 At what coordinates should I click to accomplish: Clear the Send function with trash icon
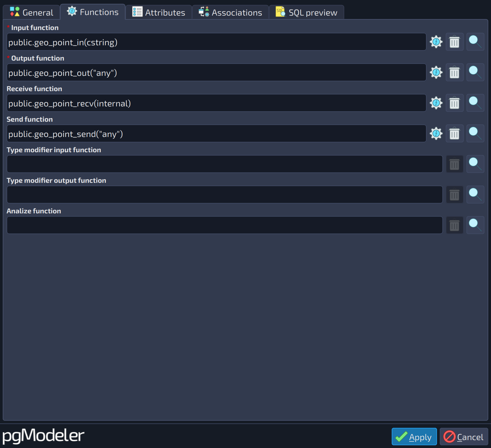(x=454, y=134)
